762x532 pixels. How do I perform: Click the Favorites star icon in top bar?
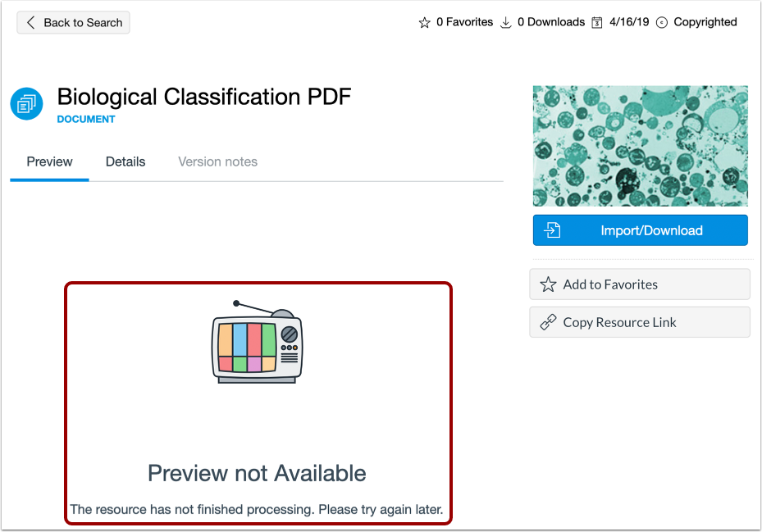click(x=425, y=22)
